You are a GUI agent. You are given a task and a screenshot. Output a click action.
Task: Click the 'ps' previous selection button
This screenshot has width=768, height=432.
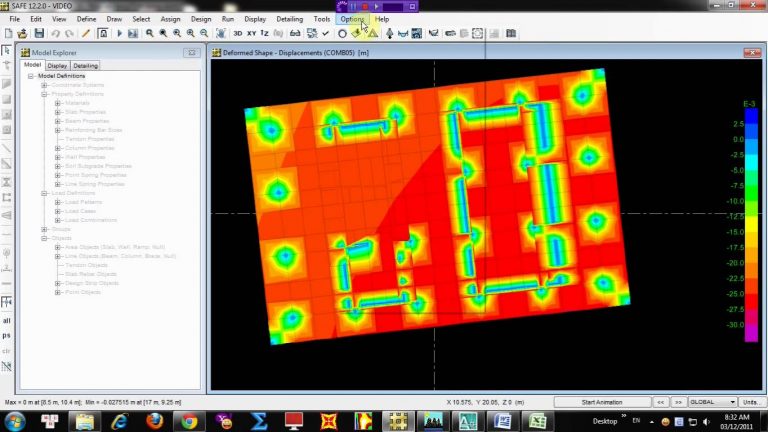pos(7,336)
